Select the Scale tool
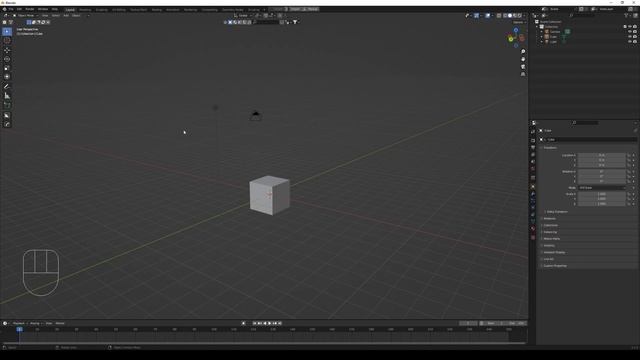This screenshot has width=640, height=360. [7, 68]
